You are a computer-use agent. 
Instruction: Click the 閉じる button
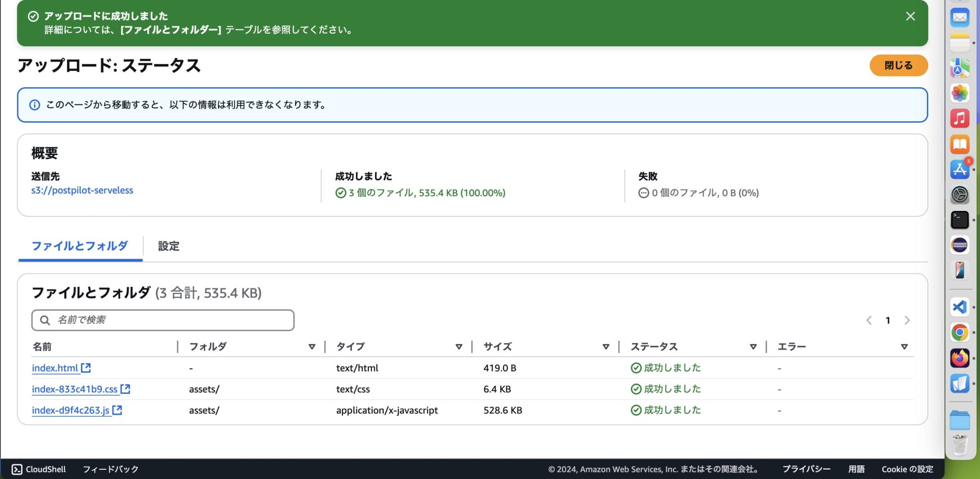898,65
